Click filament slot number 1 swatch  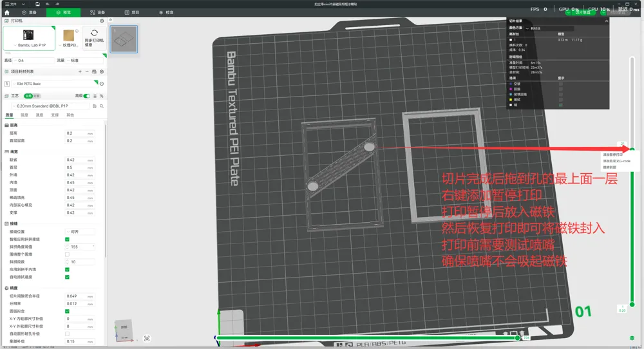point(7,84)
